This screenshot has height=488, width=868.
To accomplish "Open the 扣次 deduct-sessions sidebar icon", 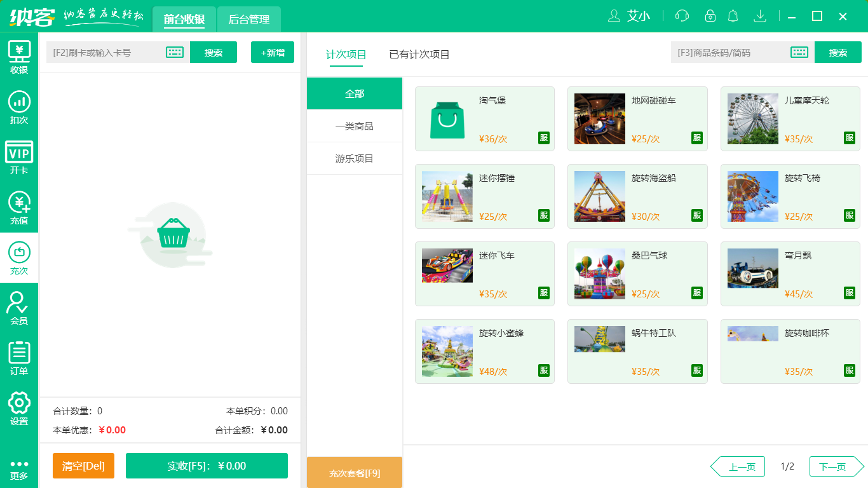I will (x=19, y=107).
